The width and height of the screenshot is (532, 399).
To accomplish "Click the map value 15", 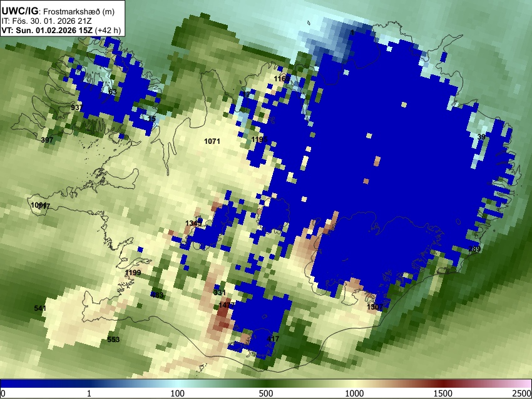I will [151, 119].
